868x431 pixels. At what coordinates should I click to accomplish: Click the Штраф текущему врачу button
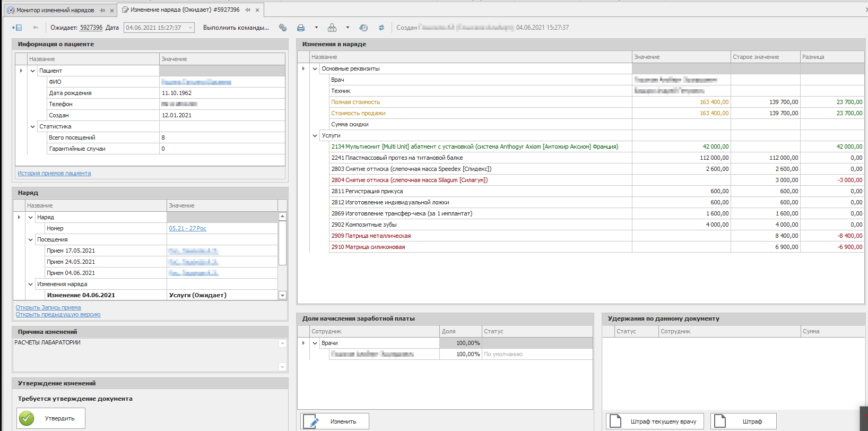[655, 421]
